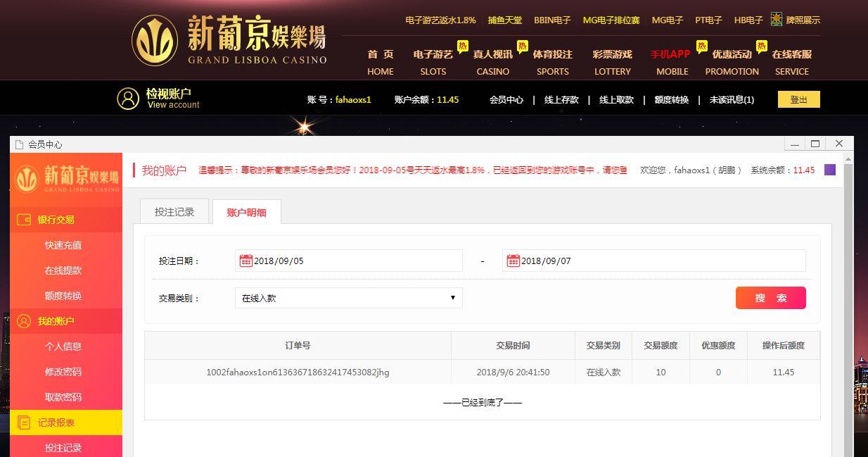
Task: Open 彩票游戏 LOTTERY menu
Action: click(613, 62)
